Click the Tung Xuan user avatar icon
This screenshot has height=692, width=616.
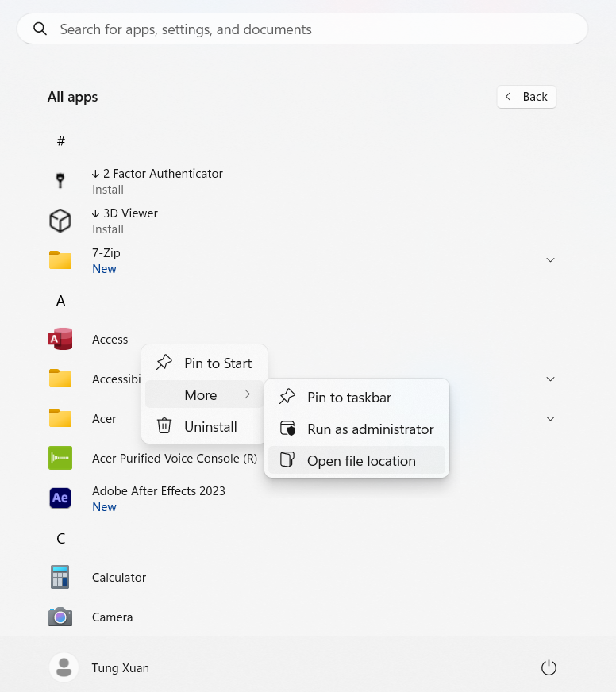pos(64,667)
